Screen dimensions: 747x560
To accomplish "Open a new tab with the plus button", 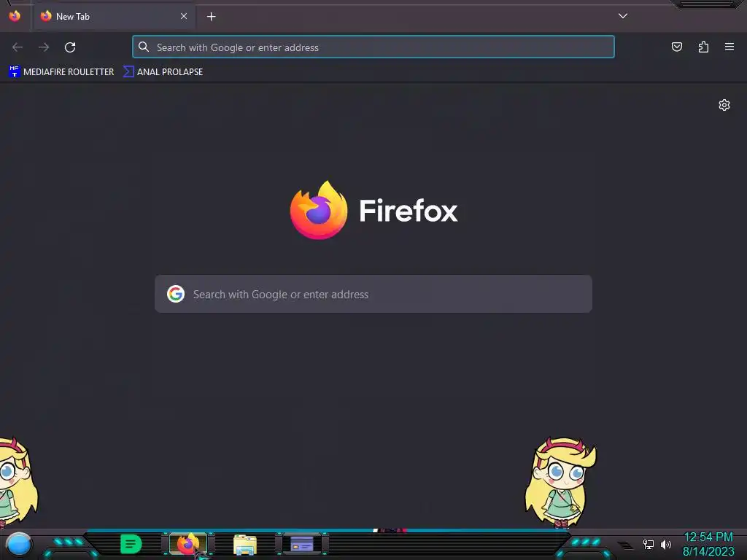I will tap(211, 17).
